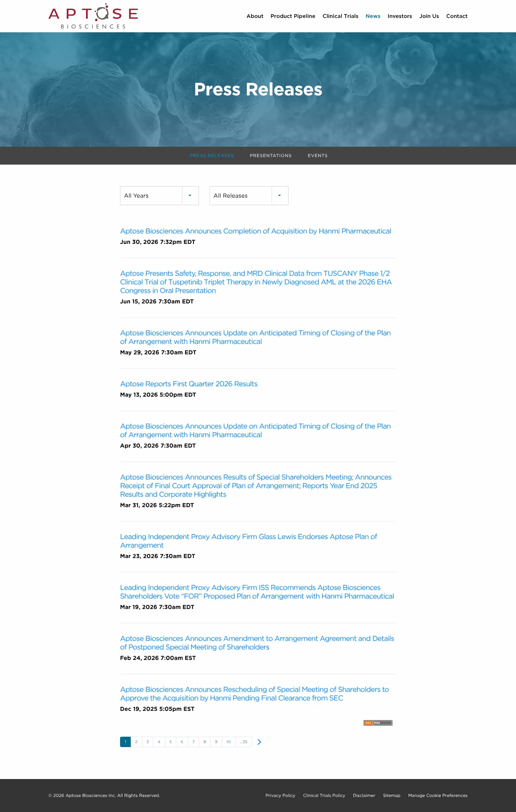
Task: Open ISS Recommends Vote FOR release
Action: 257,592
